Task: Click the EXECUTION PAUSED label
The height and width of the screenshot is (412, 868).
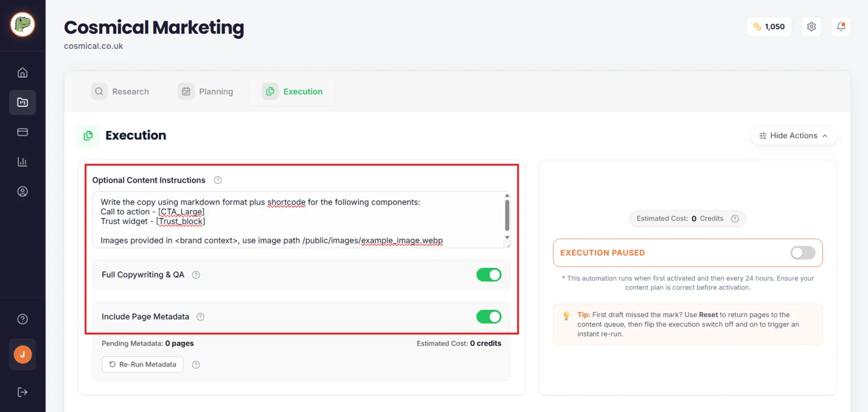Action: pos(602,253)
